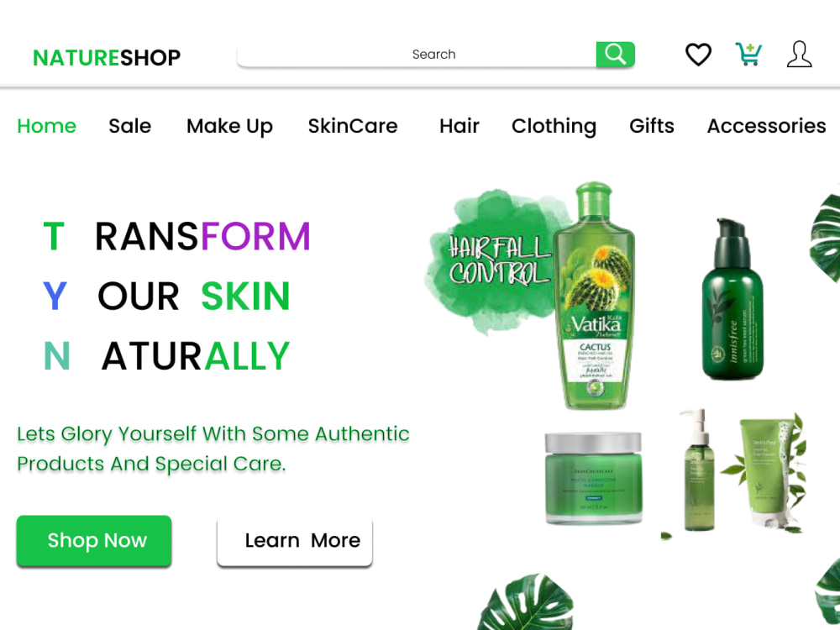Click the green search magnifier icon
Screen dimensions: 840x630
point(615,54)
